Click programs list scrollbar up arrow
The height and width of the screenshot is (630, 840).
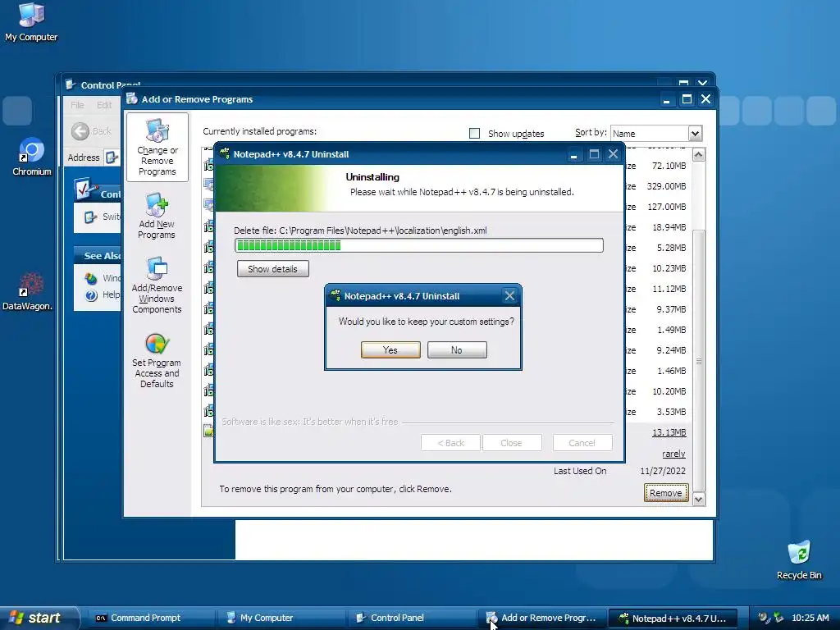point(699,155)
